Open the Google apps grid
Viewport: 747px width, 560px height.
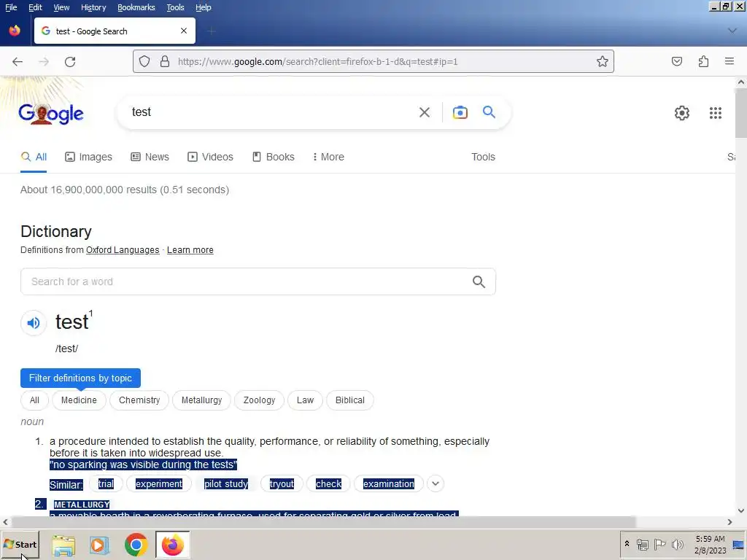[x=716, y=113]
